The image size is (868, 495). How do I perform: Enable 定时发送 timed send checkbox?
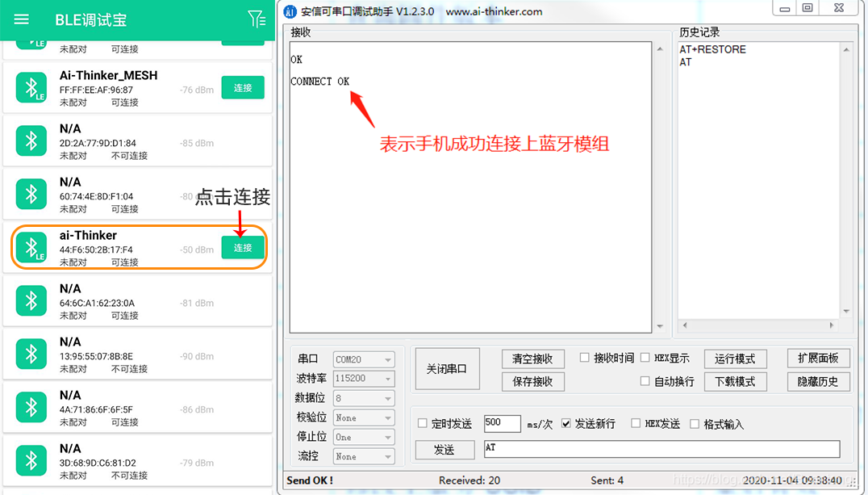[x=423, y=423]
